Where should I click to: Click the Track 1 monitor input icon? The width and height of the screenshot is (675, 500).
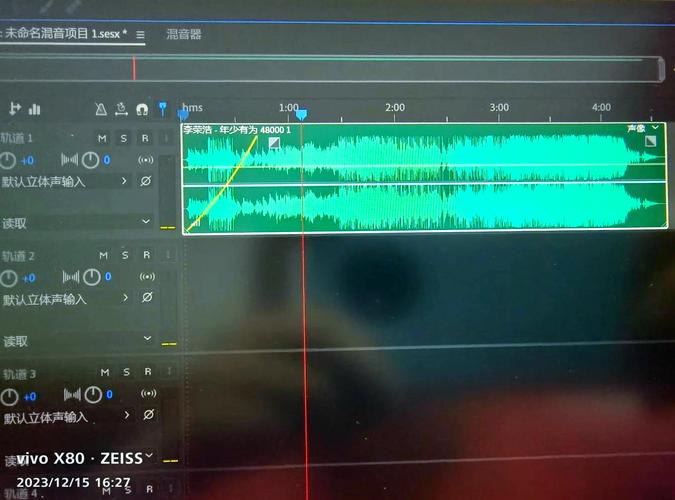(x=146, y=160)
